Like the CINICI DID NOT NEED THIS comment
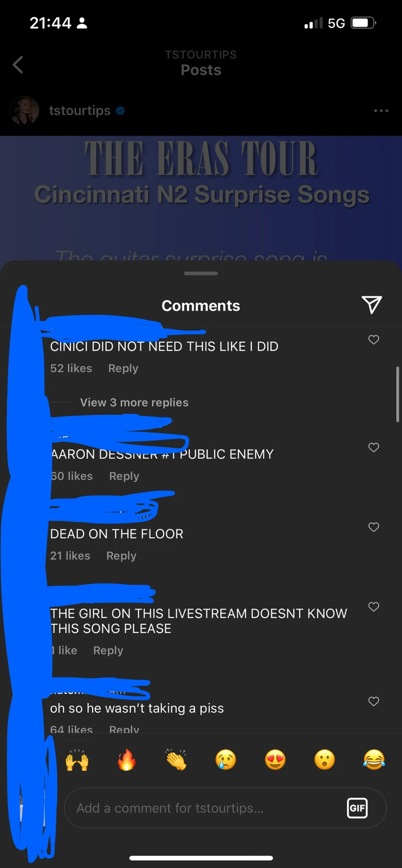 [x=374, y=339]
